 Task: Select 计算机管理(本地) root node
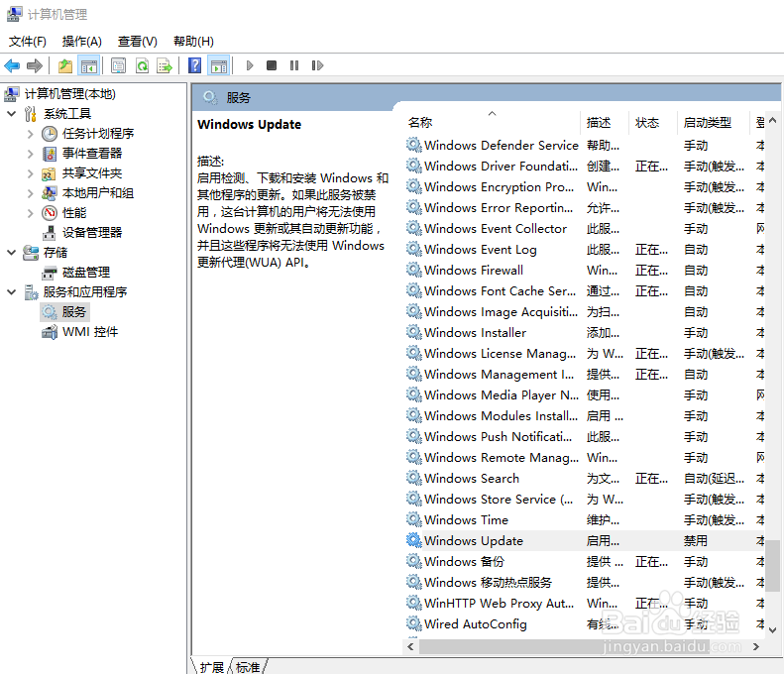click(70, 94)
